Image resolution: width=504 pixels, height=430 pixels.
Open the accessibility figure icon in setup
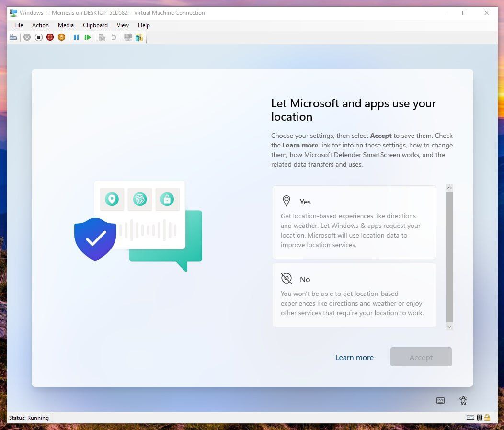tap(463, 400)
